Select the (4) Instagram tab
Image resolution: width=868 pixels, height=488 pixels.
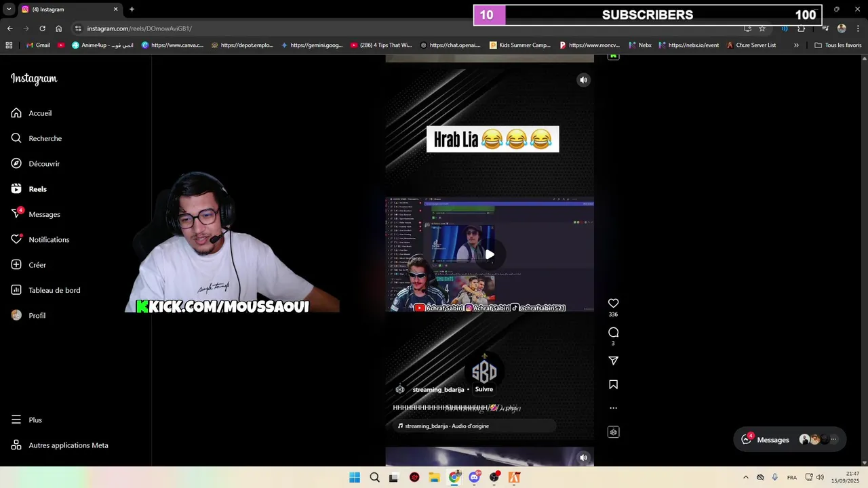pyautogui.click(x=70, y=9)
